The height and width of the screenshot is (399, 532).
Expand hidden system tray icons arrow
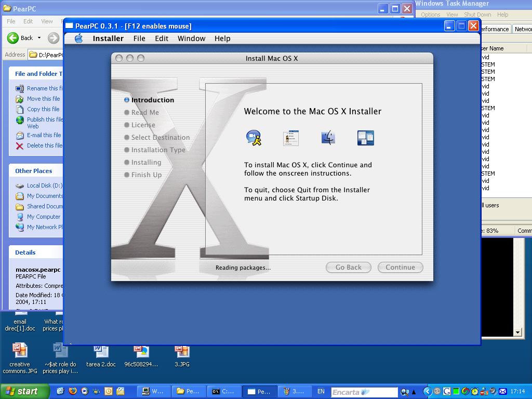pos(428,392)
